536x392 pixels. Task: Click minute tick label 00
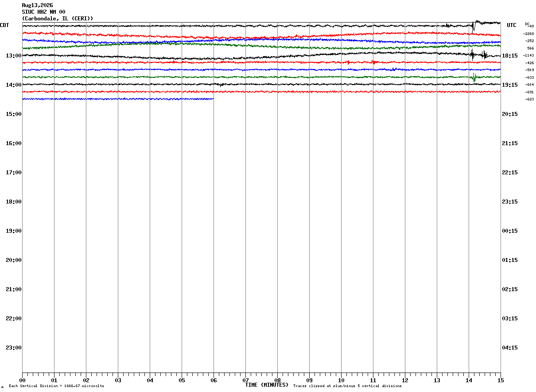(22, 380)
